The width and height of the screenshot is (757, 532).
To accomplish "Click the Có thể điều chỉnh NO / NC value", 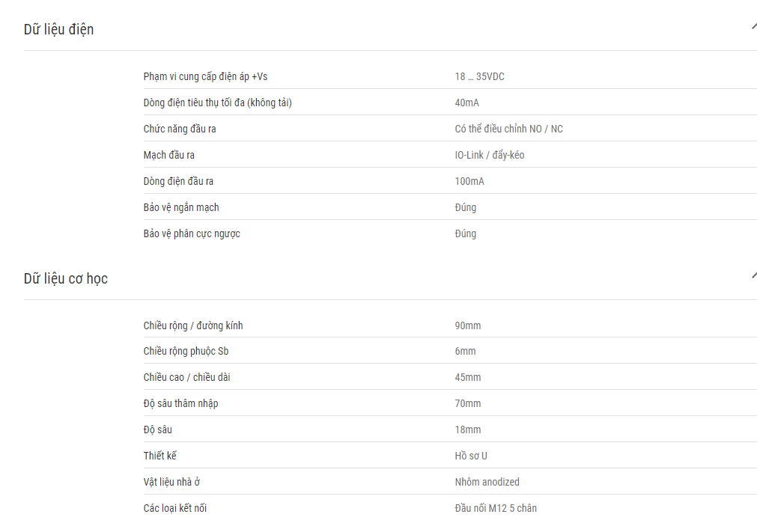I will pos(509,129).
